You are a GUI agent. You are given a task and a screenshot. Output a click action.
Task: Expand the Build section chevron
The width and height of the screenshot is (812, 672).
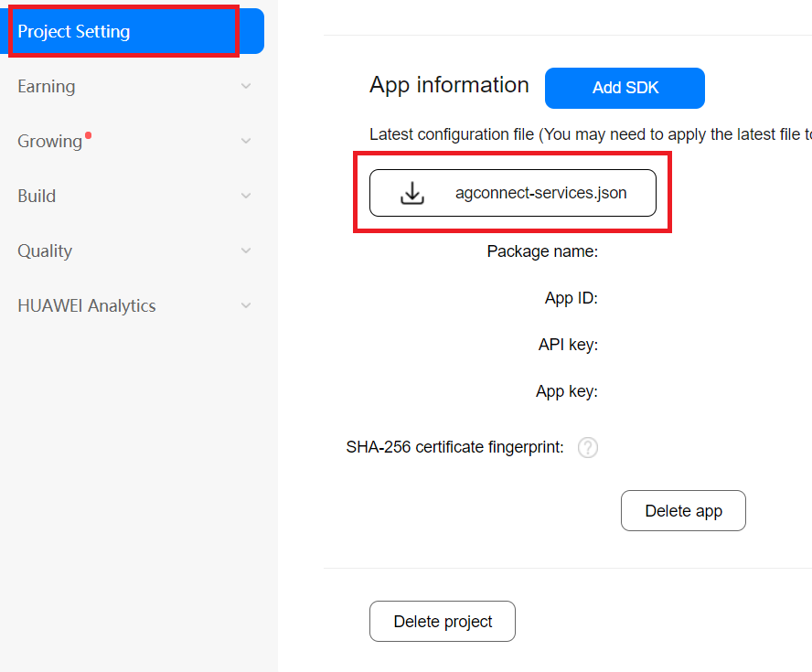(x=245, y=196)
